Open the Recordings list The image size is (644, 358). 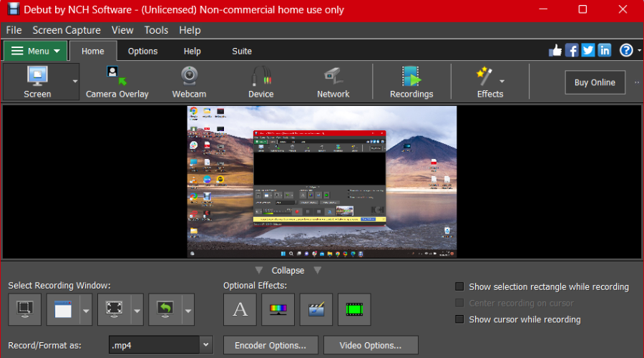coord(411,82)
